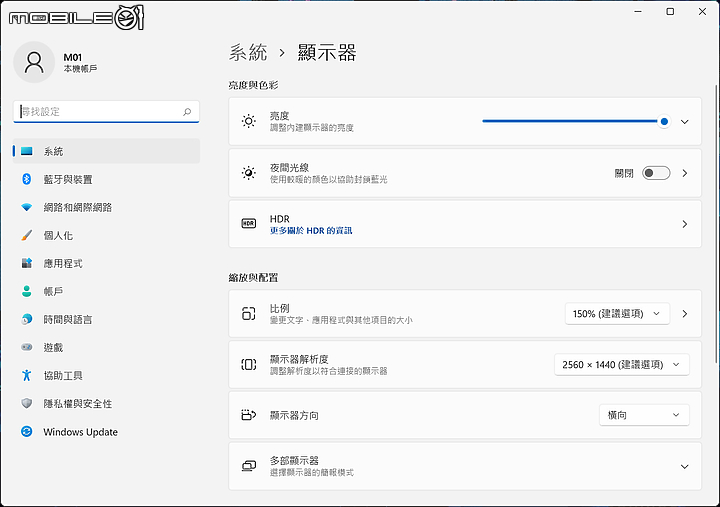Screen dimensions: 720x507
Task: Click the 系統 monitor icon in sidebar
Action: 27,151
